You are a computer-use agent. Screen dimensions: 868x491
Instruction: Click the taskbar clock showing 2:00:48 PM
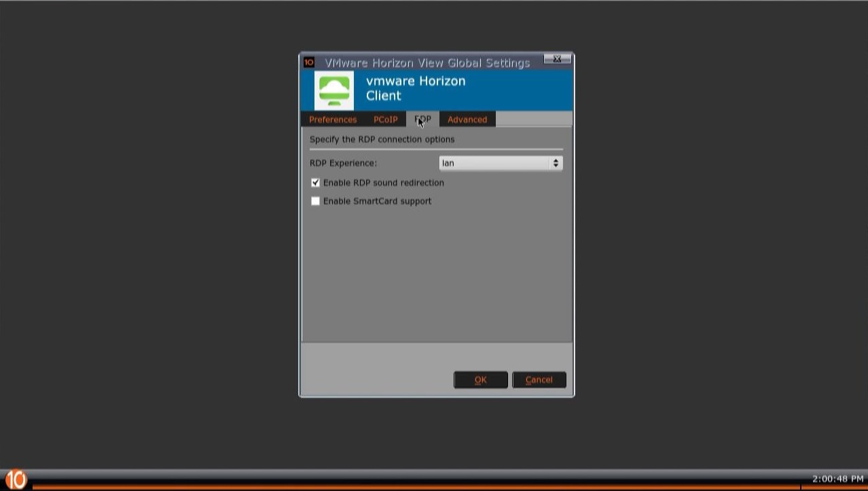838,479
